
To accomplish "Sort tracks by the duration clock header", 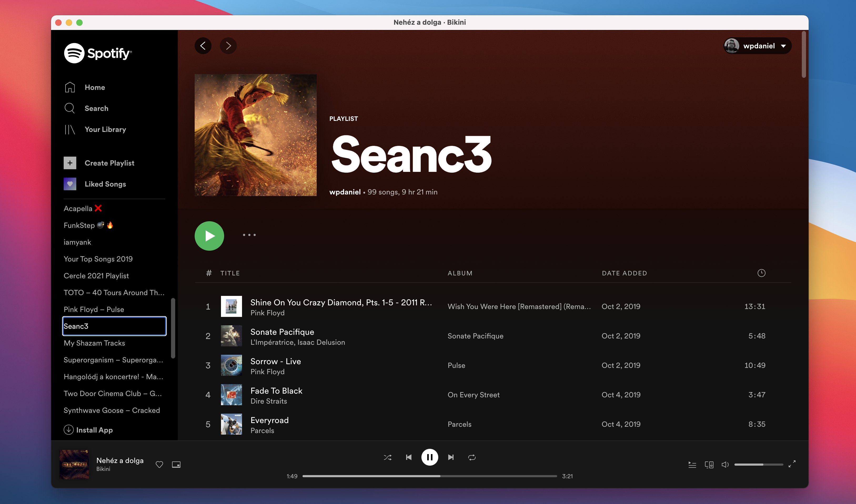I will tap(761, 273).
